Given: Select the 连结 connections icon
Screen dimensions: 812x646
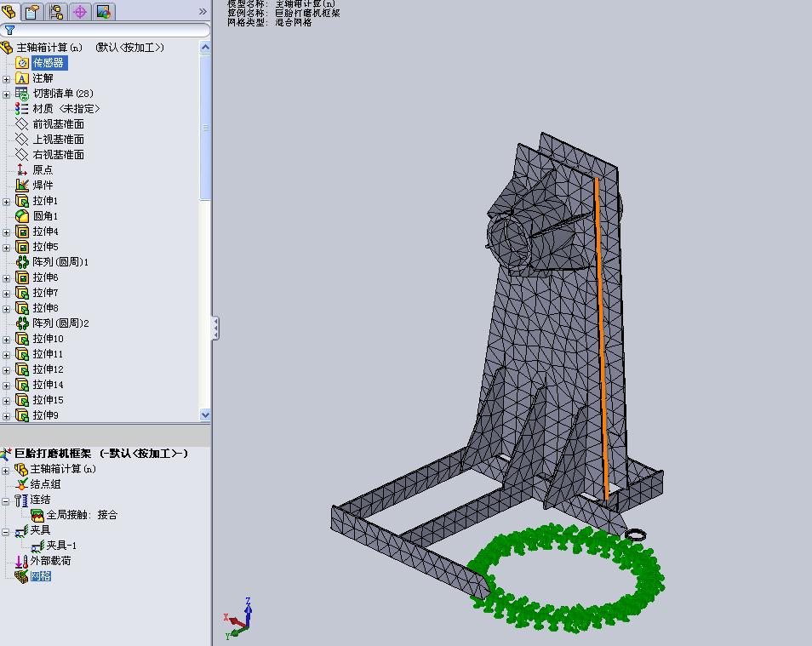Looking at the screenshot, I should (20, 500).
